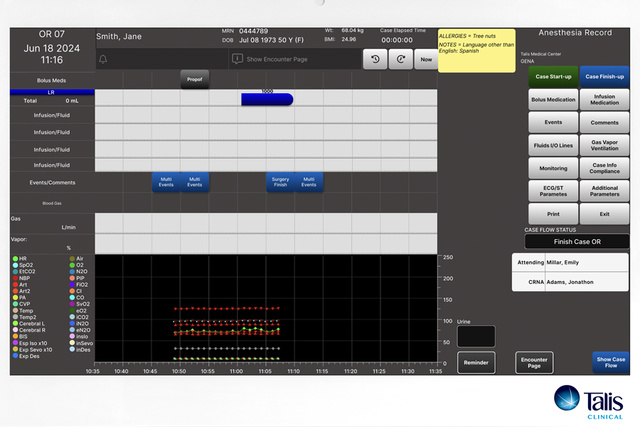Click the EtCO2 legend dot
This screenshot has width=640, height=427.
pyautogui.click(x=16, y=271)
